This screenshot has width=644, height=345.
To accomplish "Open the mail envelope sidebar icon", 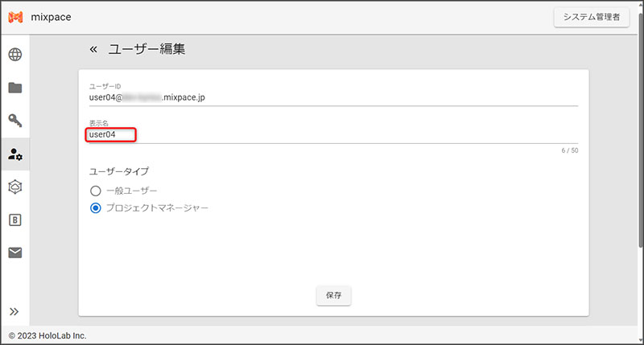I will (x=14, y=253).
